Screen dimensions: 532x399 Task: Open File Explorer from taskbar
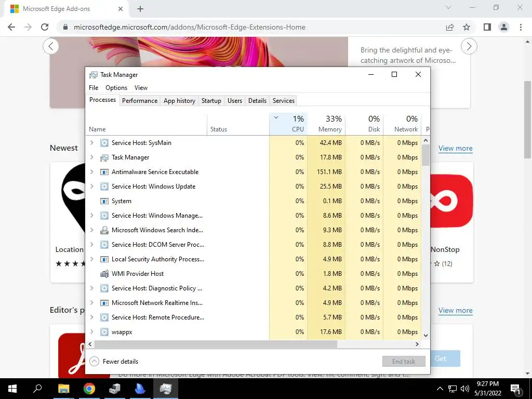(64, 389)
